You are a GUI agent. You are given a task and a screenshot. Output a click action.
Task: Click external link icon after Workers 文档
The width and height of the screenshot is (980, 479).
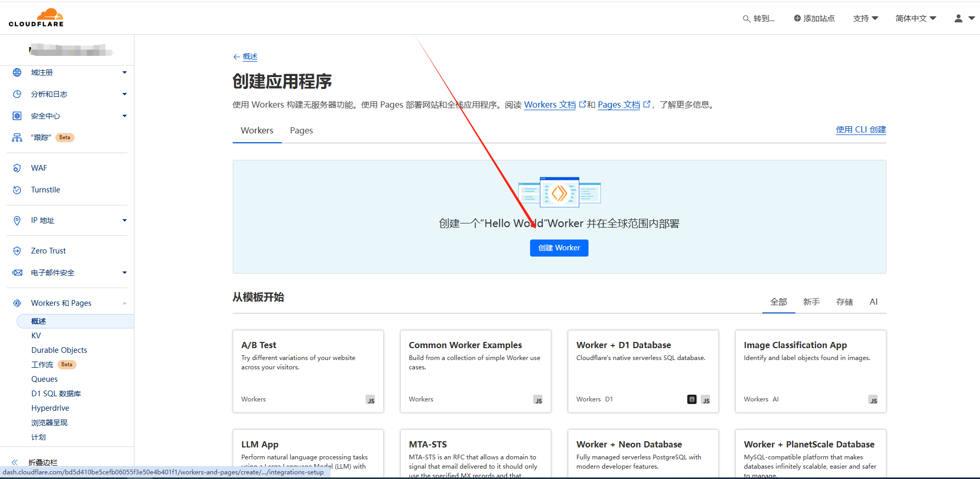(582, 104)
